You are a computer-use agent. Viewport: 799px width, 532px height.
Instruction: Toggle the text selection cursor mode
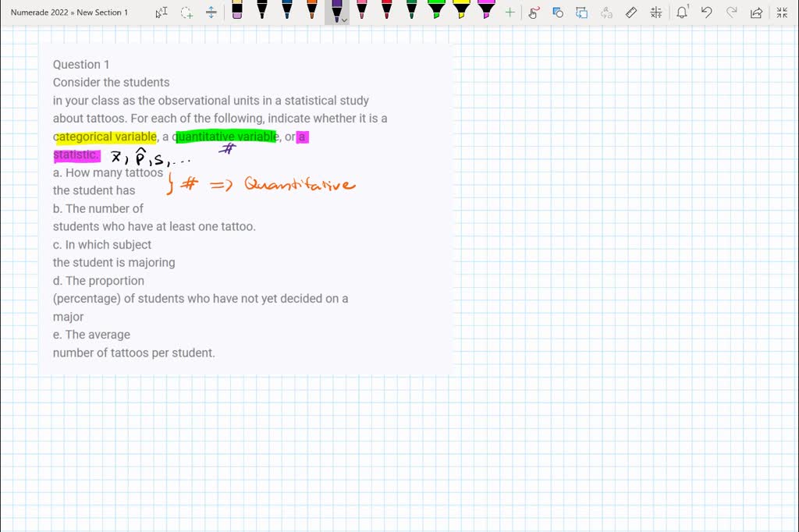[x=161, y=12]
